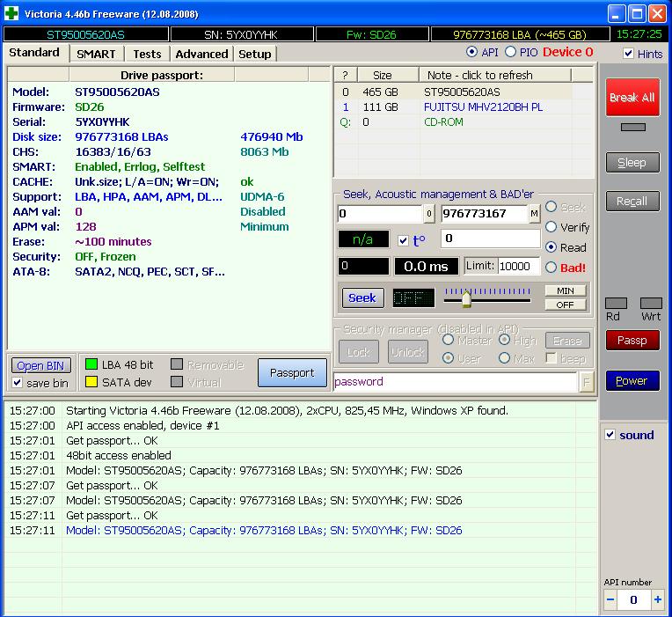Click the red Break All button
The width and height of the screenshot is (672, 617).
pos(632,97)
